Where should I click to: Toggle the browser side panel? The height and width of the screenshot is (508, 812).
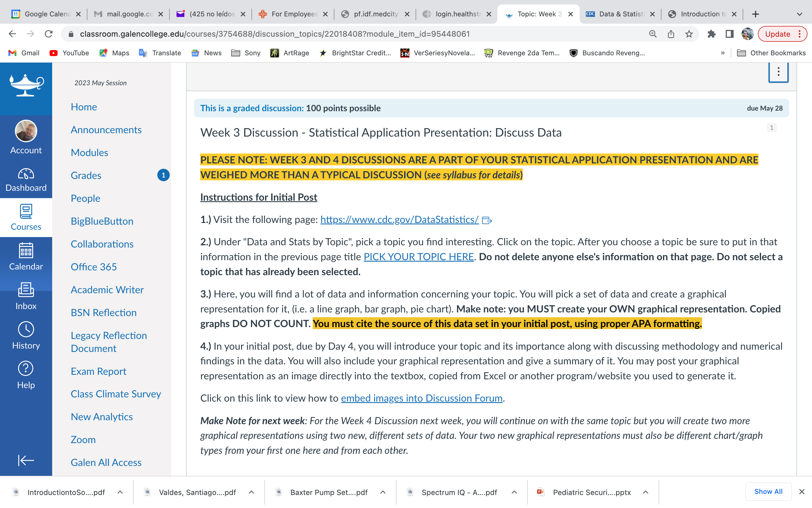tap(729, 34)
